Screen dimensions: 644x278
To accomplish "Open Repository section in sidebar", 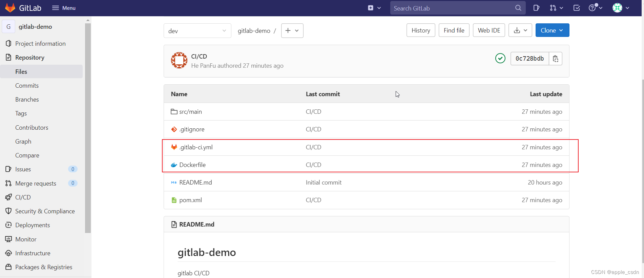I will (30, 58).
